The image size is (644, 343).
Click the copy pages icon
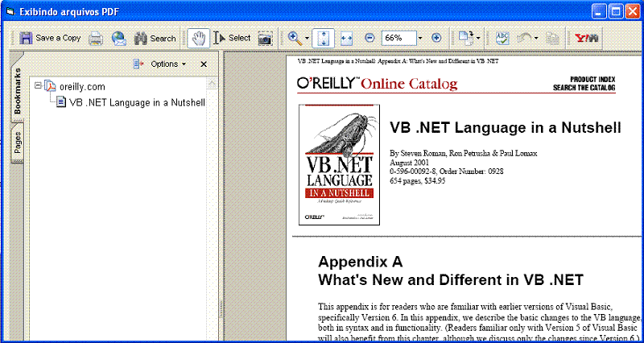click(553, 38)
